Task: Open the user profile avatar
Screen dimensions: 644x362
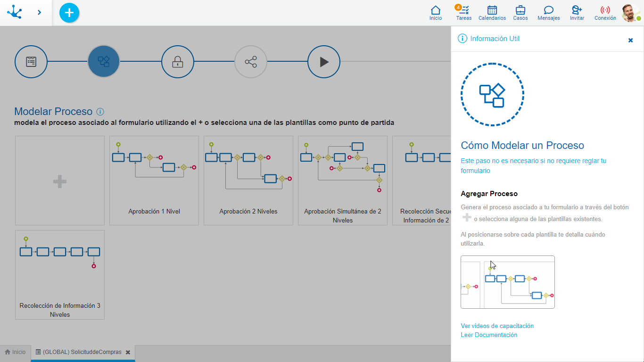Action: click(630, 13)
